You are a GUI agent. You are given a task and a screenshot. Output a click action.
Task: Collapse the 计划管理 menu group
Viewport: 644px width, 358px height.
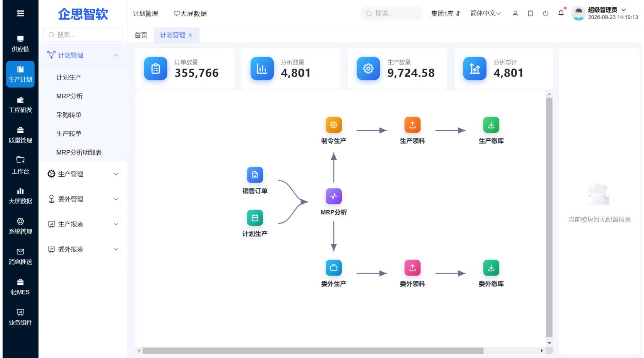83,55
